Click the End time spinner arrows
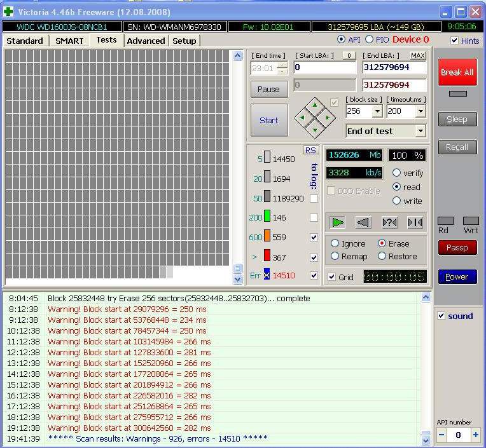The image size is (486, 448). point(282,68)
